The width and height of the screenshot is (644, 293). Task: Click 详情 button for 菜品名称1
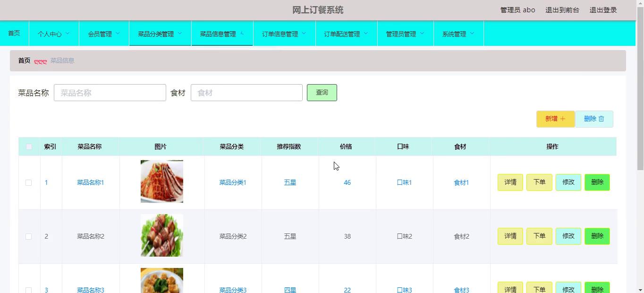point(510,182)
